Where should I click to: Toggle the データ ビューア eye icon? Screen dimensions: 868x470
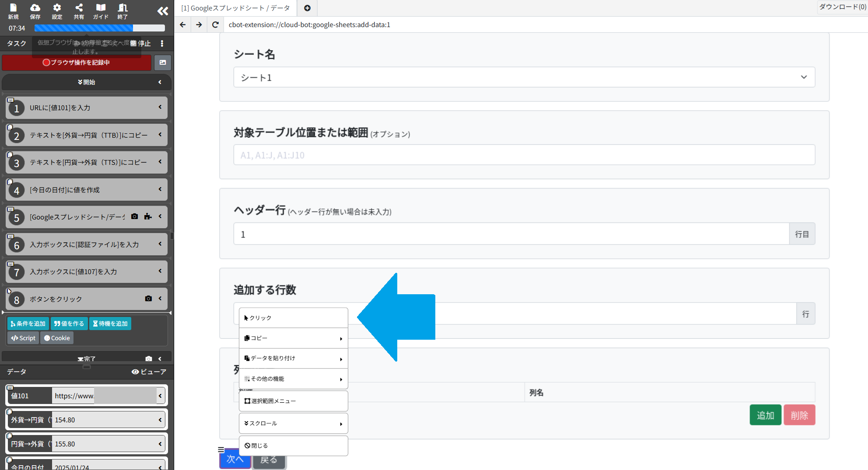tap(135, 372)
